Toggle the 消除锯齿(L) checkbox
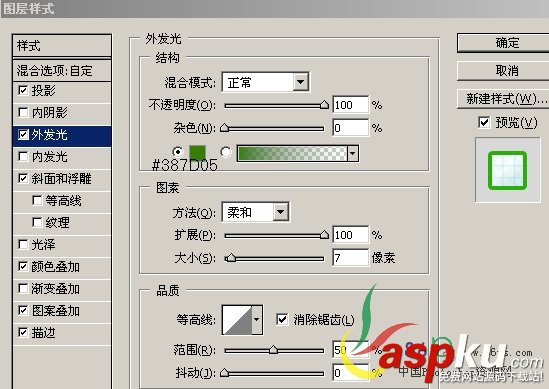This screenshot has height=389, width=549. 282,319
